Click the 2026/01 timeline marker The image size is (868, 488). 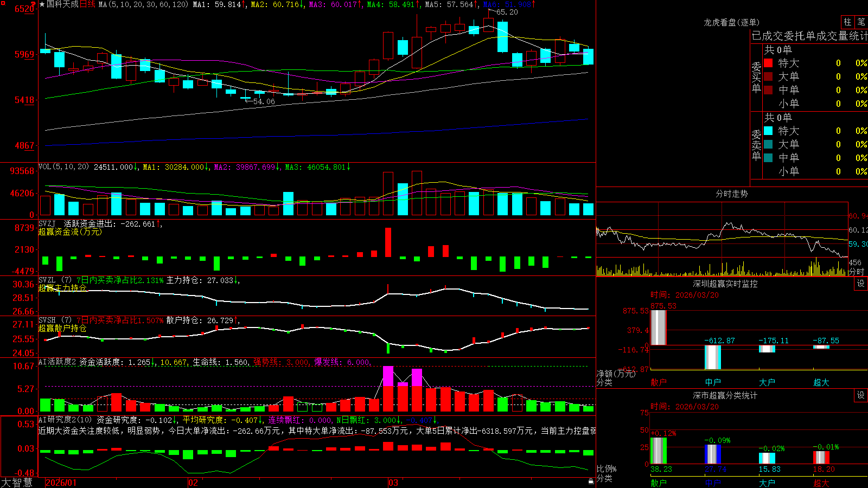coord(61,483)
